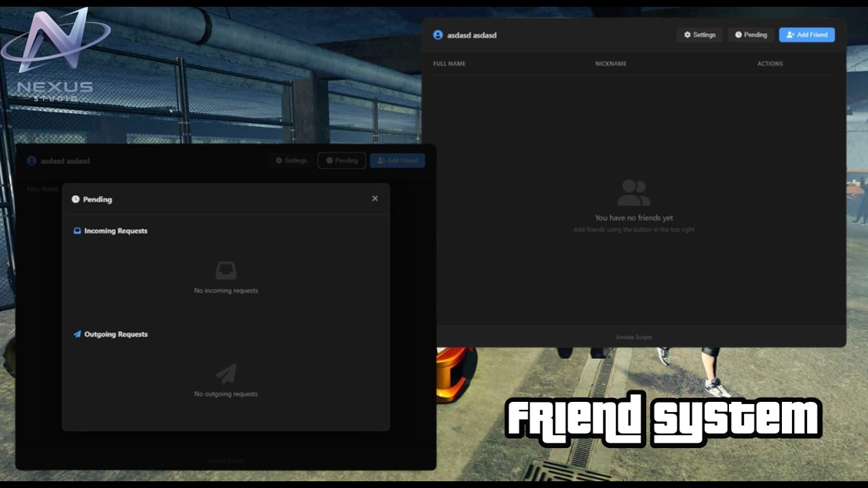Click the Incoming Requests heading
The height and width of the screenshot is (488, 868).
point(116,231)
